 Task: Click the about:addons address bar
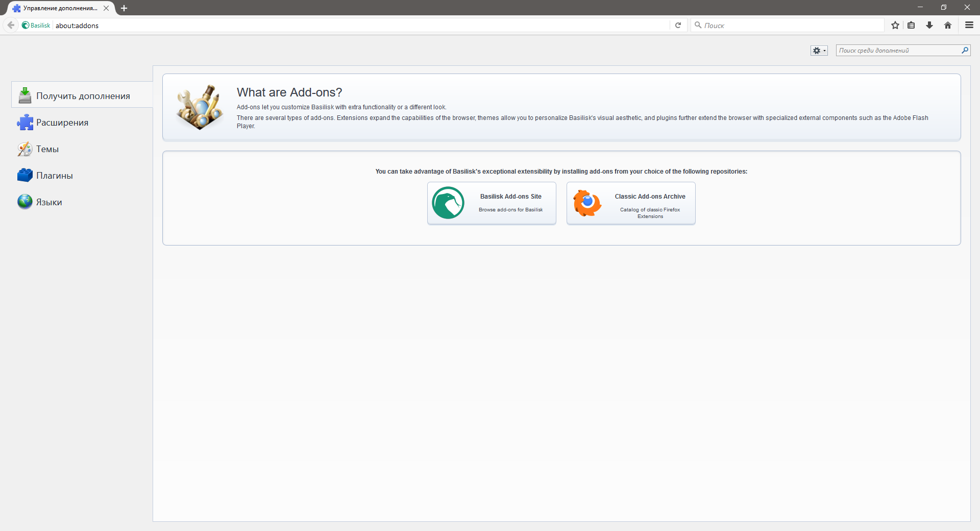click(x=357, y=26)
